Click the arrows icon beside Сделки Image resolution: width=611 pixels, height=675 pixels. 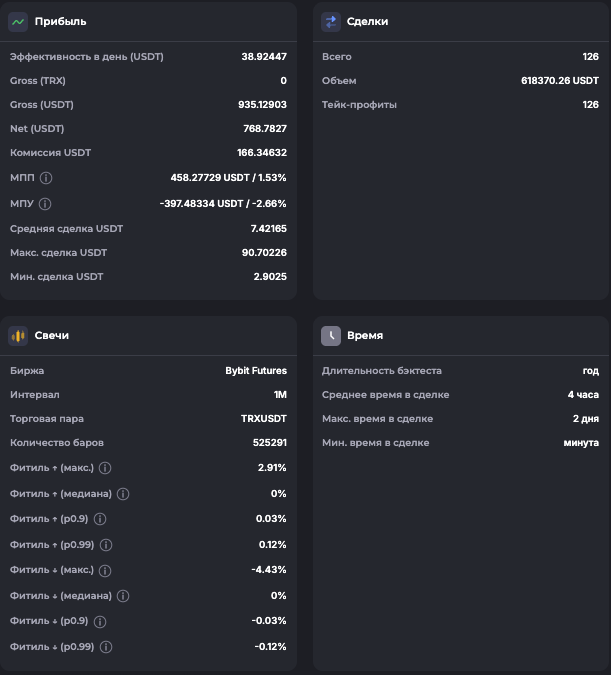click(331, 21)
